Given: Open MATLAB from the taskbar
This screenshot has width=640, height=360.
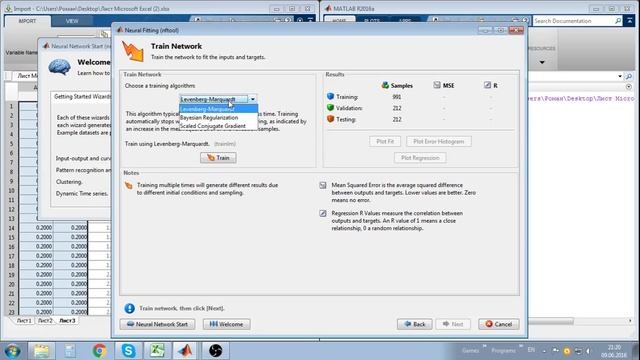Looking at the screenshot, I should click(x=186, y=351).
